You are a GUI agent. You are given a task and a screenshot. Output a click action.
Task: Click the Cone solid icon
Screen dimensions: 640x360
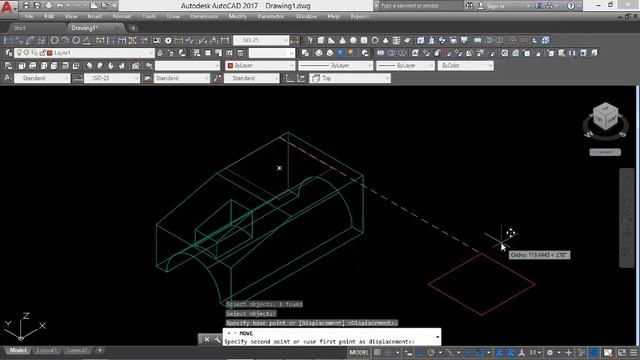(342, 40)
